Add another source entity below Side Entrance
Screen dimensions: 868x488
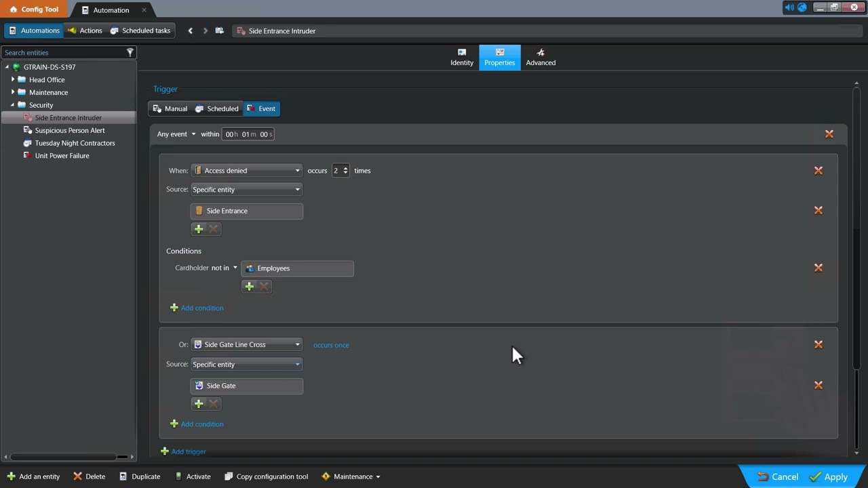pos(199,229)
